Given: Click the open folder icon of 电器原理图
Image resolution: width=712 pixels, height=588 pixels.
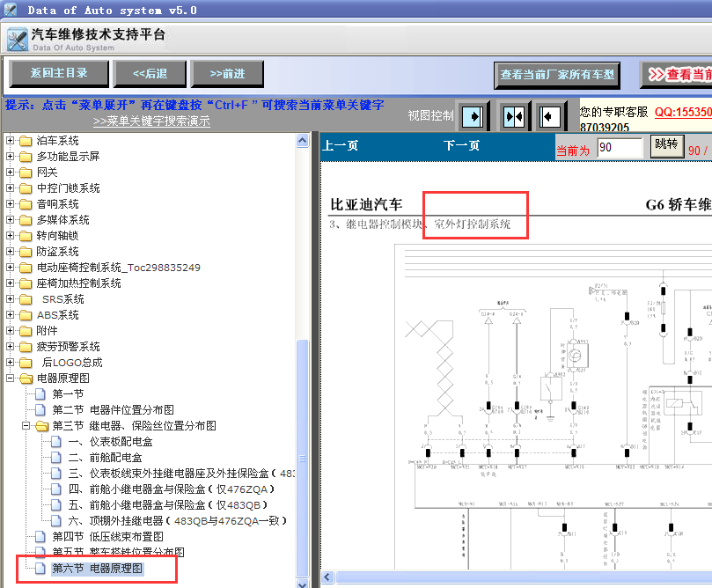Looking at the screenshot, I should (26, 379).
